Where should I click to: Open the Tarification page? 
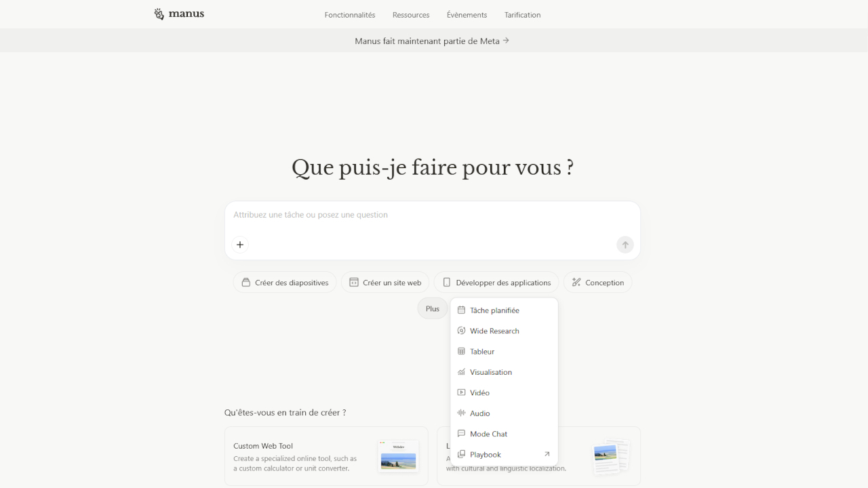522,15
